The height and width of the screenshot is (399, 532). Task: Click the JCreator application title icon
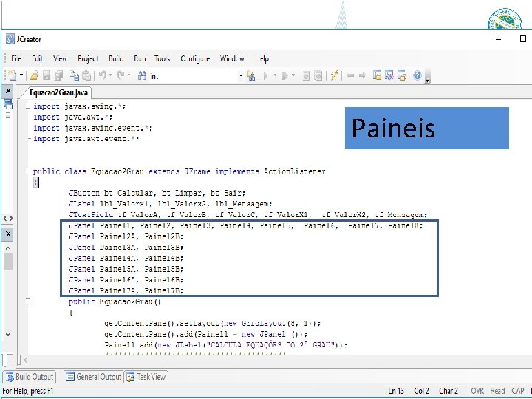pos(10,39)
